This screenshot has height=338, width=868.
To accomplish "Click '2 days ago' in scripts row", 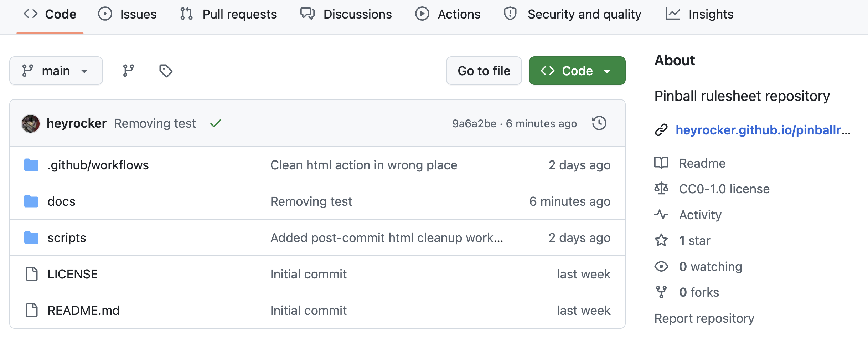I will [x=579, y=238].
